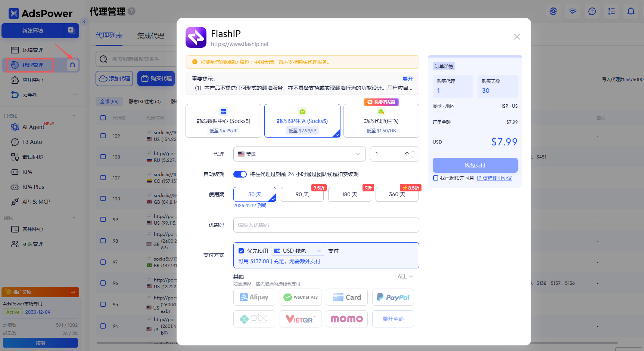Image resolution: width=644 pixels, height=351 pixels.
Task: Check 我已阅读并同意 agreement checkbox
Action: (435, 178)
